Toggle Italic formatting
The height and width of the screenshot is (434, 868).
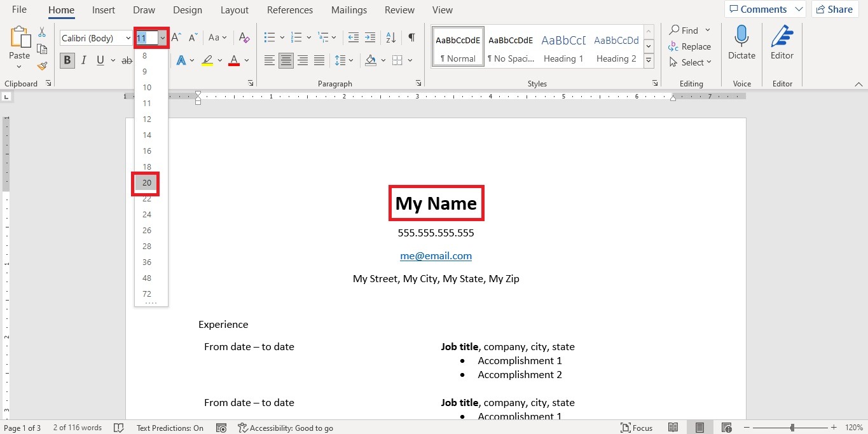click(x=83, y=60)
